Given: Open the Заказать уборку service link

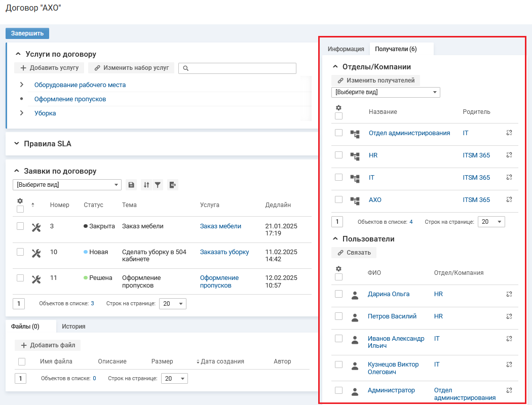Looking at the screenshot, I should pyautogui.click(x=224, y=252).
